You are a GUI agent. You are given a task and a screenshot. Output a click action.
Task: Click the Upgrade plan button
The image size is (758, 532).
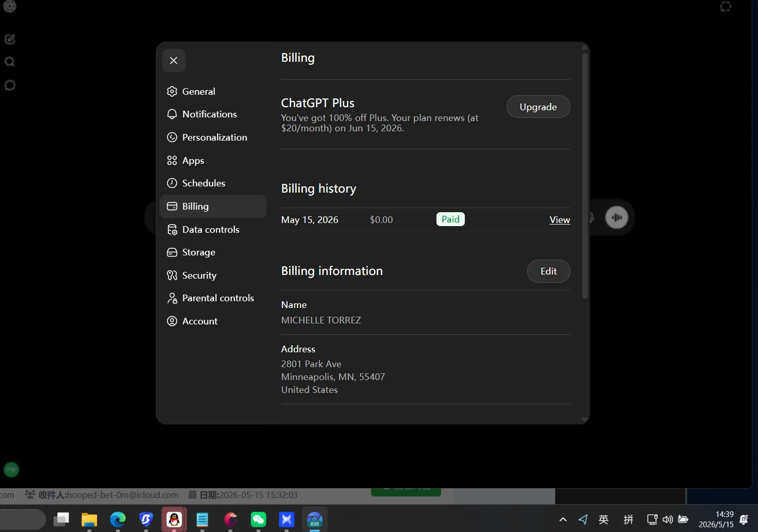point(538,107)
